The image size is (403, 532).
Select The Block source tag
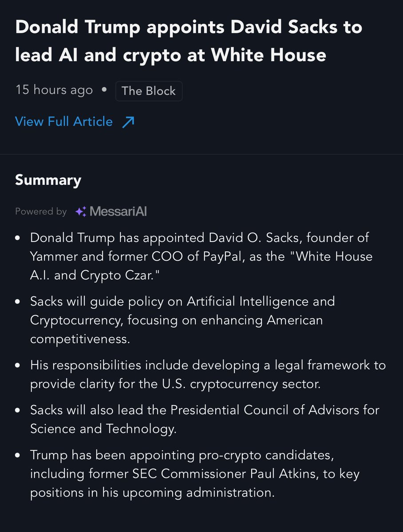coord(149,91)
